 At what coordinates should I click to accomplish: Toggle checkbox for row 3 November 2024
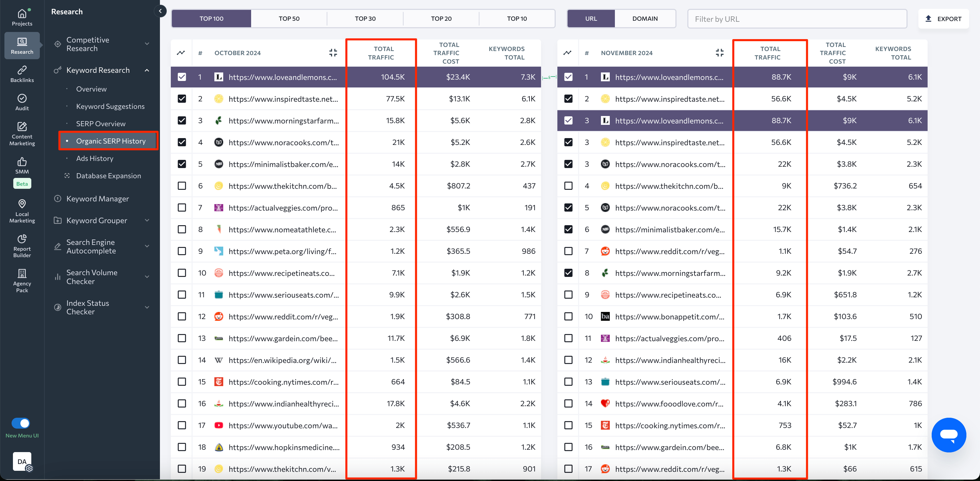(x=568, y=120)
